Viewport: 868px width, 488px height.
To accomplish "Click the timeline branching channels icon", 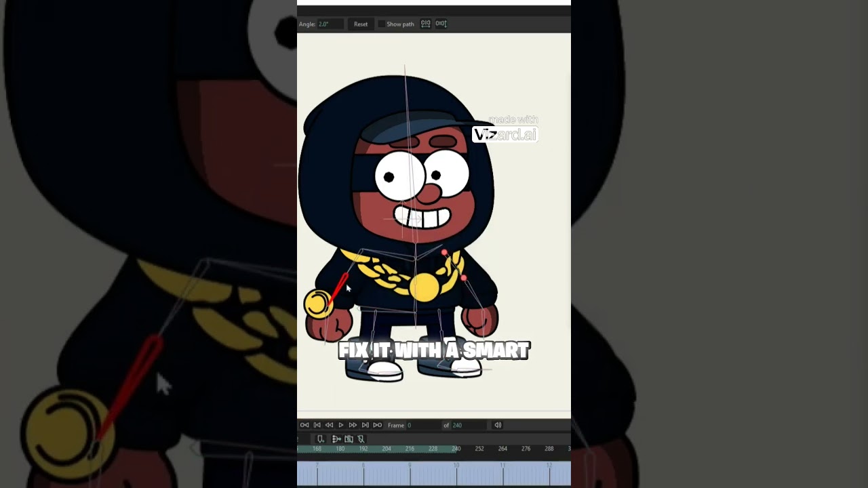I will click(x=336, y=439).
